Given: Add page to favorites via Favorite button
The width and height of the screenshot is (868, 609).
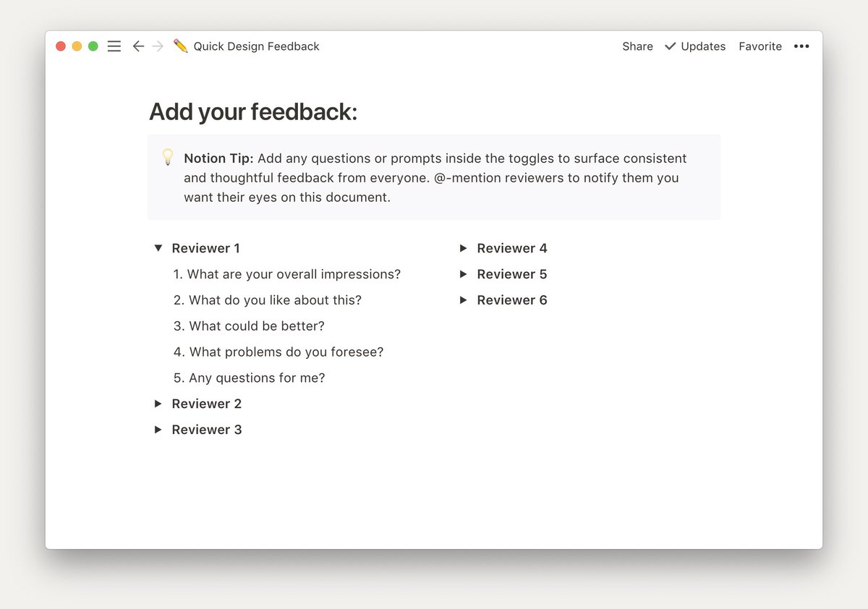Looking at the screenshot, I should click(760, 46).
